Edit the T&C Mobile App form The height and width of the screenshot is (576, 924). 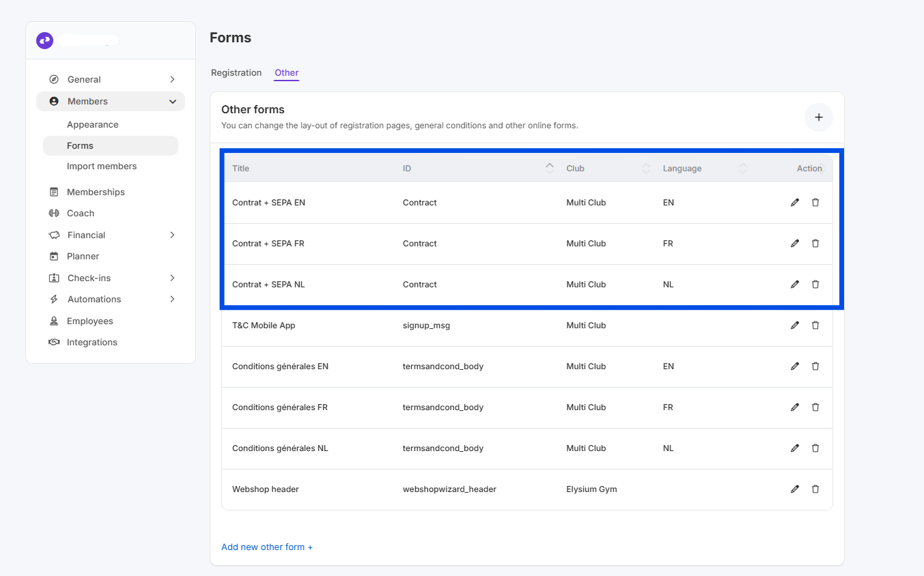click(795, 326)
